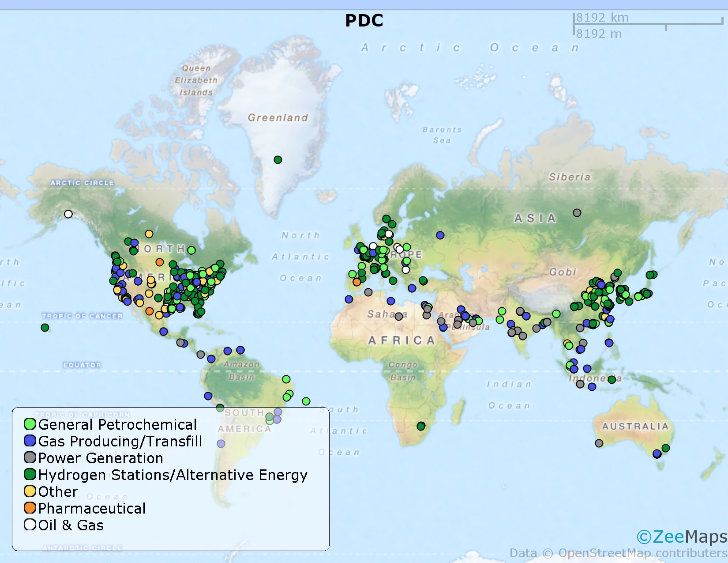Click the General Petrochemical legend label
Screen dimensions: 728x563
[x=117, y=425]
